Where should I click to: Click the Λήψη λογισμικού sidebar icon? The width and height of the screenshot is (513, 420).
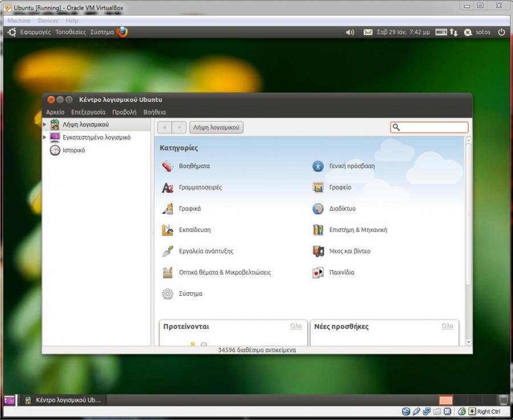(x=55, y=124)
